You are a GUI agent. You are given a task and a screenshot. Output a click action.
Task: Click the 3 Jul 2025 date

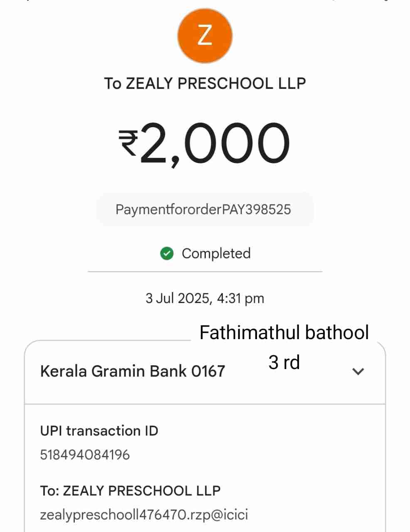point(178,298)
